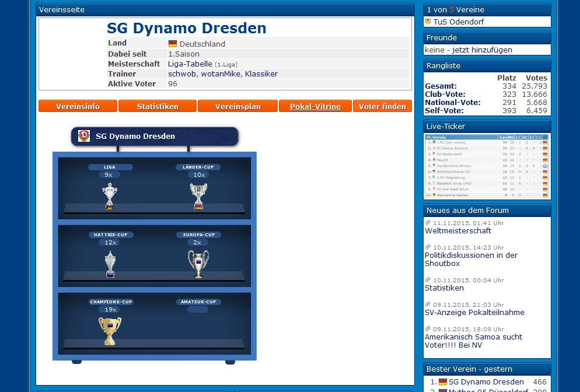
Task: Click the LÄNDER-CUP trophy
Action: tap(198, 196)
